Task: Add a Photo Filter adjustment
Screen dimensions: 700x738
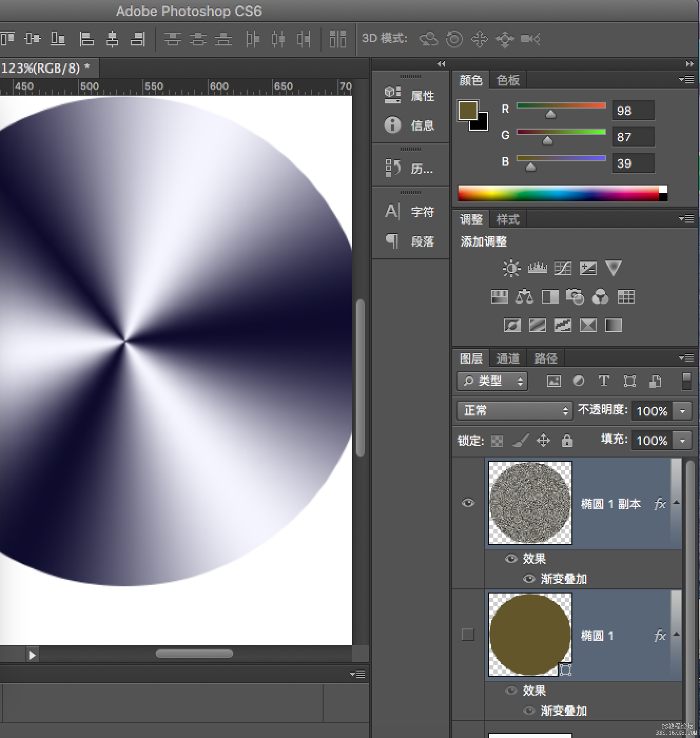Action: pos(575,297)
